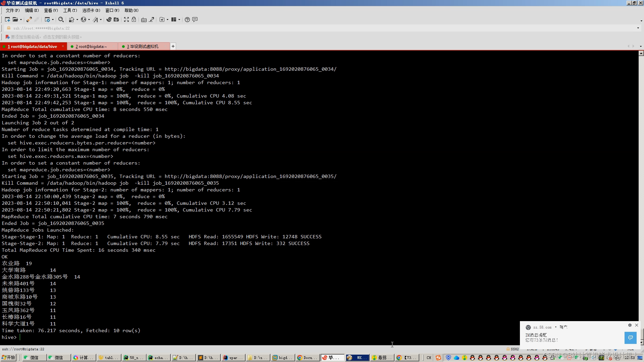Screen dimensions: 644x362
Task: Expand the layout panes dropdown arrow
Action: 179,19
